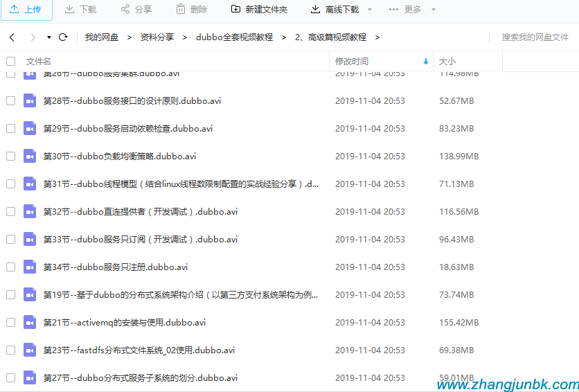Open 第32节--dubbo直连提供者(开发调试).dubbo.avi
579x392 pixels.
[x=141, y=211]
